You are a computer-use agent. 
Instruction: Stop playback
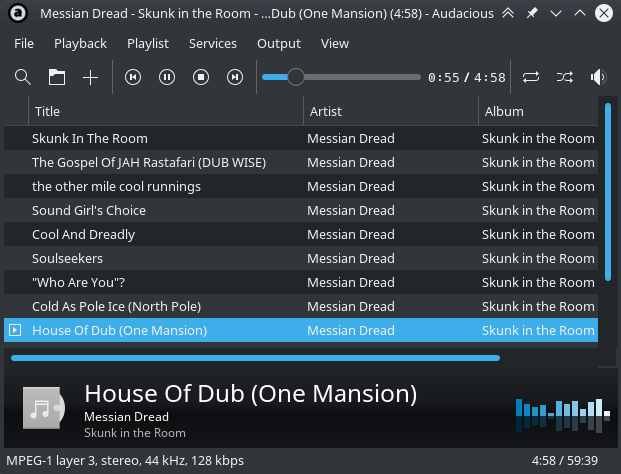coord(201,77)
